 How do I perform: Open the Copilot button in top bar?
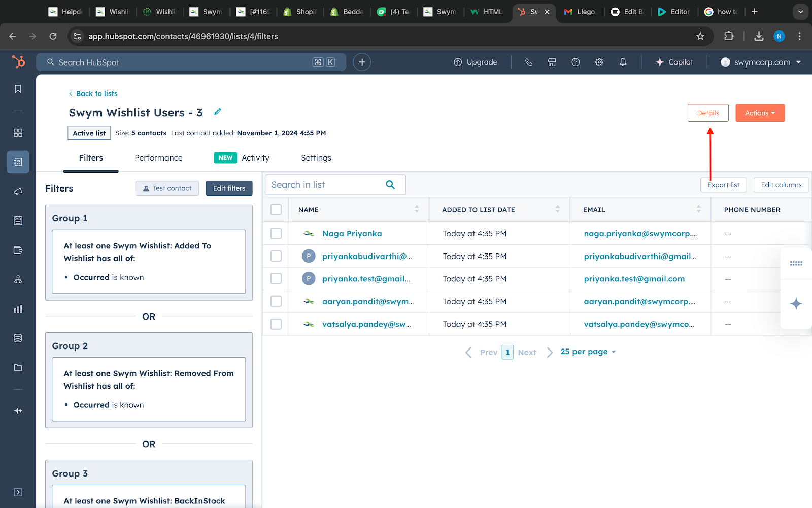pos(674,62)
